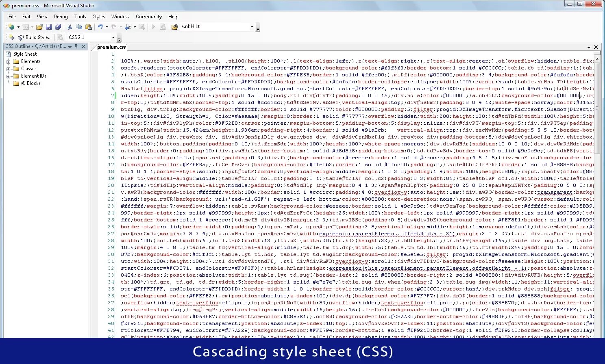Click the Redo arrow icon
Image resolution: width=605 pixels, height=364 pixels.
[114, 27]
